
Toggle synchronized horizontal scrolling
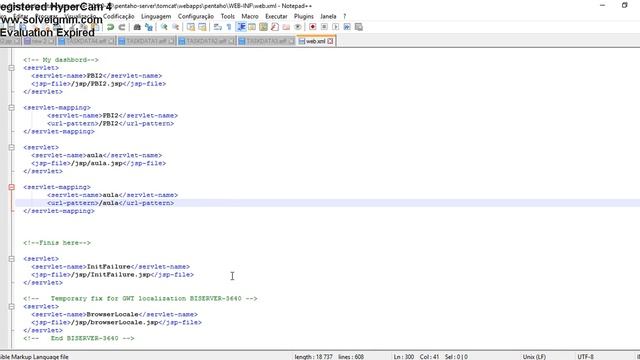tap(202, 27)
